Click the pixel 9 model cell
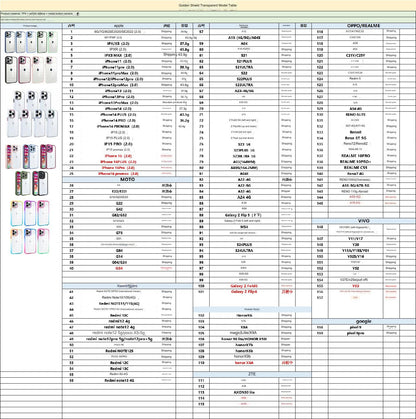 coord(355,327)
